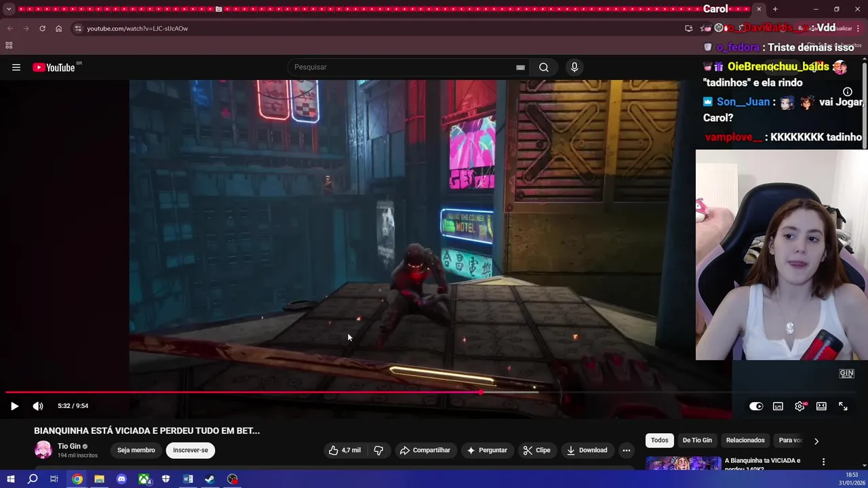Viewport: 868px width, 488px height.
Task: Open video settings gear
Action: click(x=800, y=406)
